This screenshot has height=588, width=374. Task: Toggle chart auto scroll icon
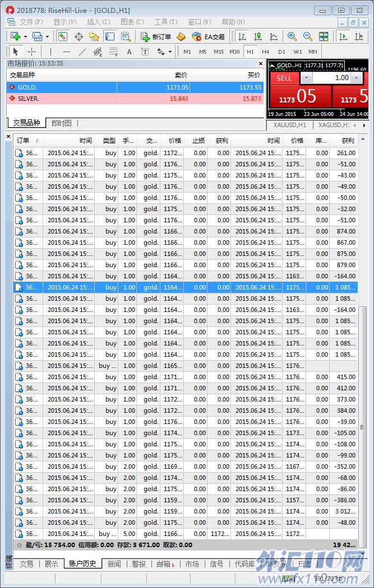coord(343,36)
